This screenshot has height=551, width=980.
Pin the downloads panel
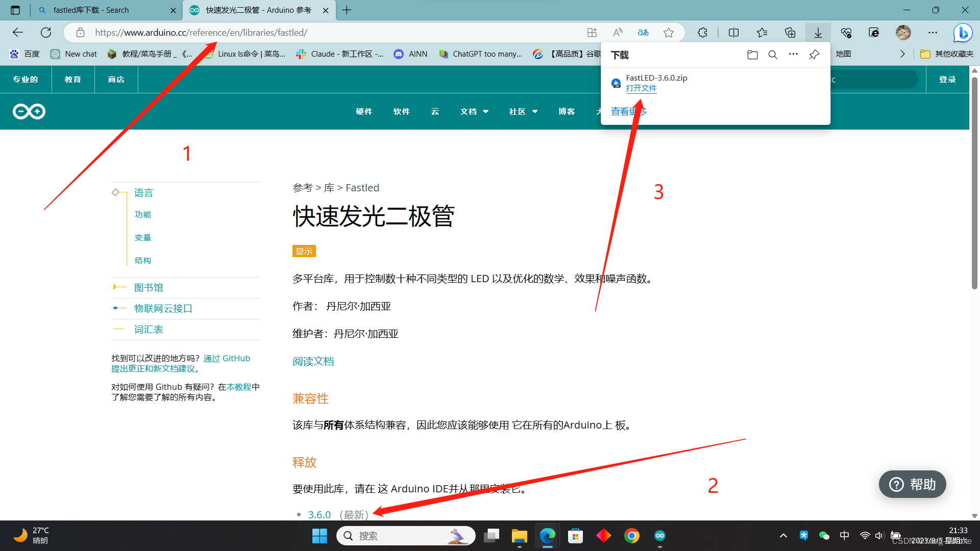pos(814,55)
